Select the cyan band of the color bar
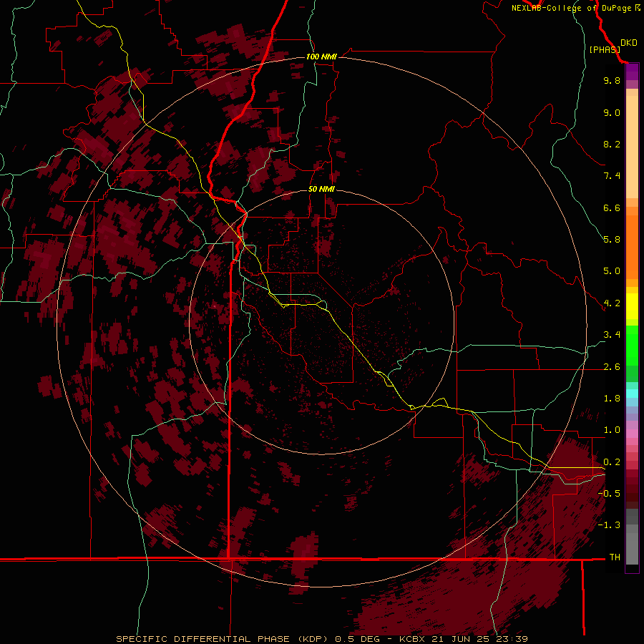The height and width of the screenshot is (644, 644). click(x=632, y=394)
